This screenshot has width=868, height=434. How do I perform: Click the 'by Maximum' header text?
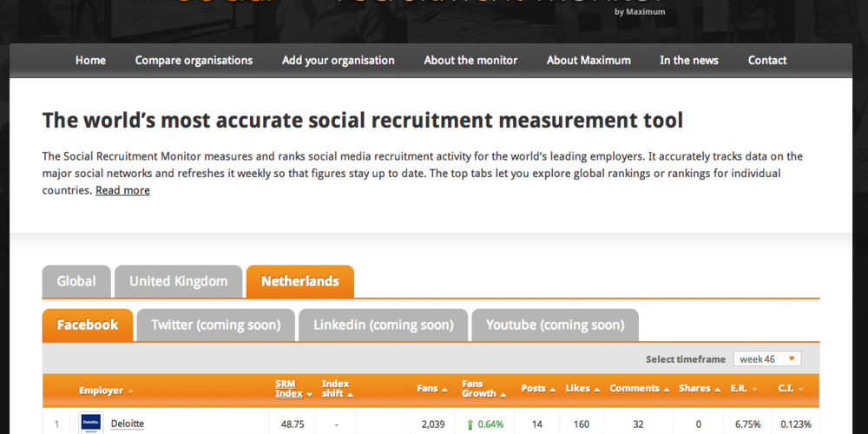coord(640,11)
